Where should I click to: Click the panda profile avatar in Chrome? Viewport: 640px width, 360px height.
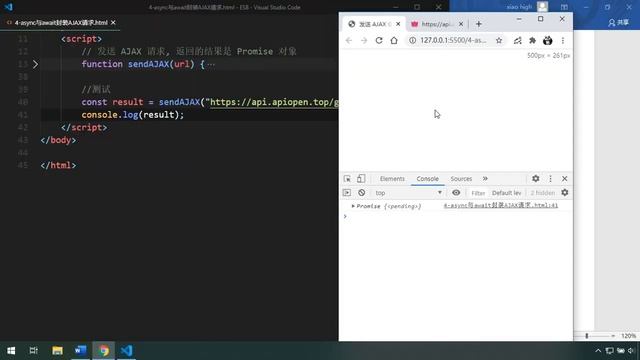[x=548, y=40]
